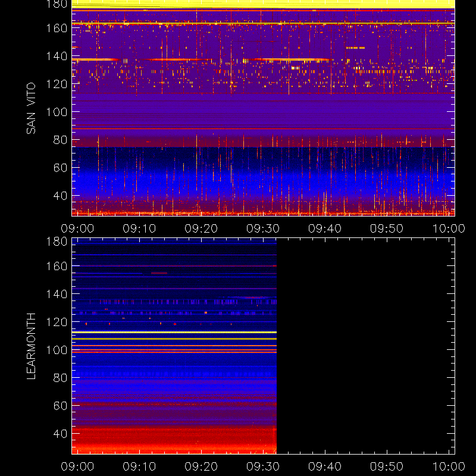Select 09:30 time label under San Vito plot
The width and height of the screenshot is (476, 476).
coord(263,228)
